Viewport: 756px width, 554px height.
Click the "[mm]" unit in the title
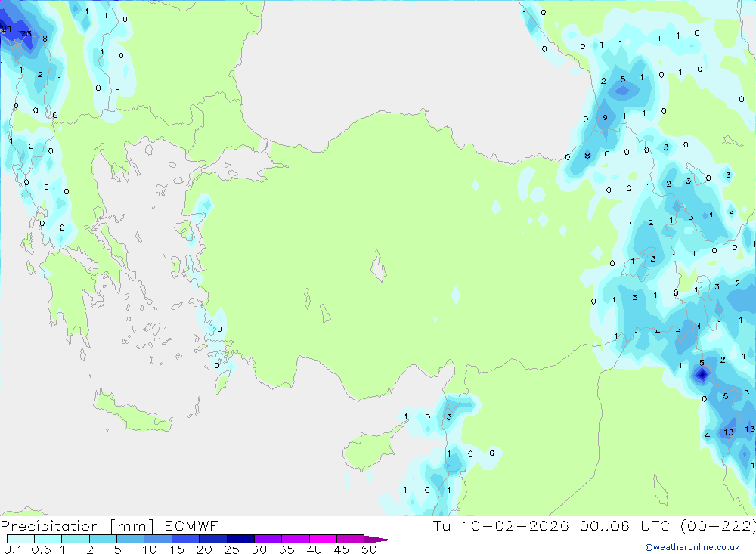[132, 526]
